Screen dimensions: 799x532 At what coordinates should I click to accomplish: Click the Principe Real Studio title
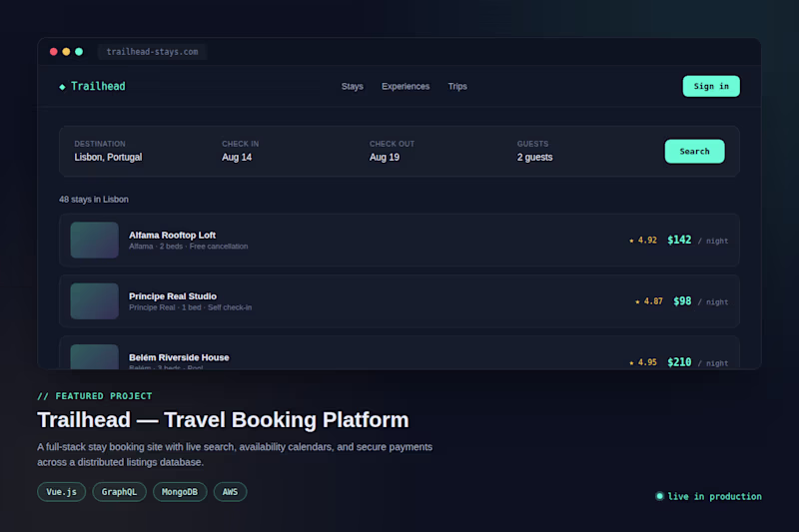coord(173,296)
